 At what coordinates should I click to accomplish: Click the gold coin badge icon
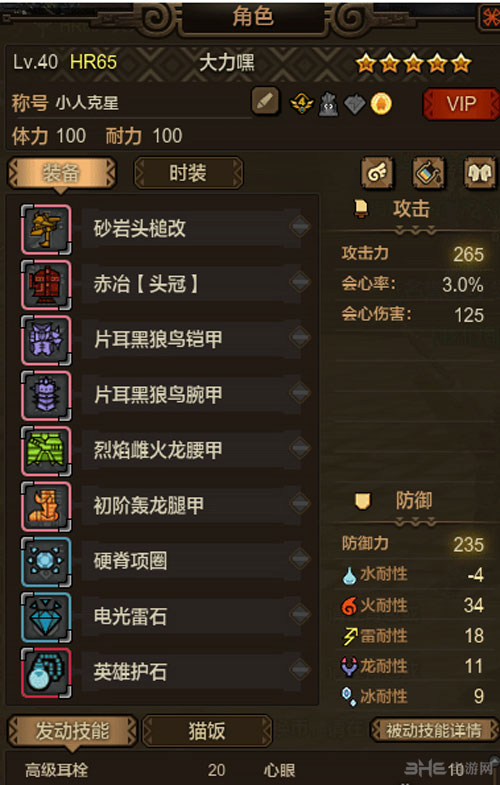pos(381,104)
